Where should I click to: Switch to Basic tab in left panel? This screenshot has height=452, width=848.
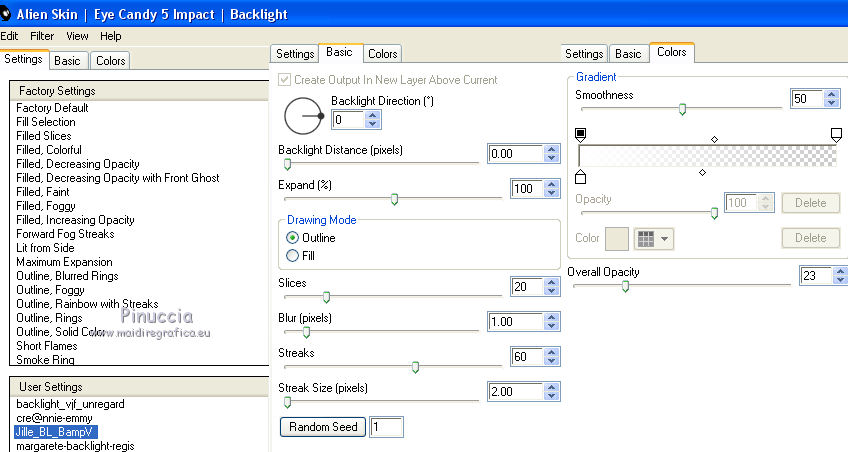point(68,61)
